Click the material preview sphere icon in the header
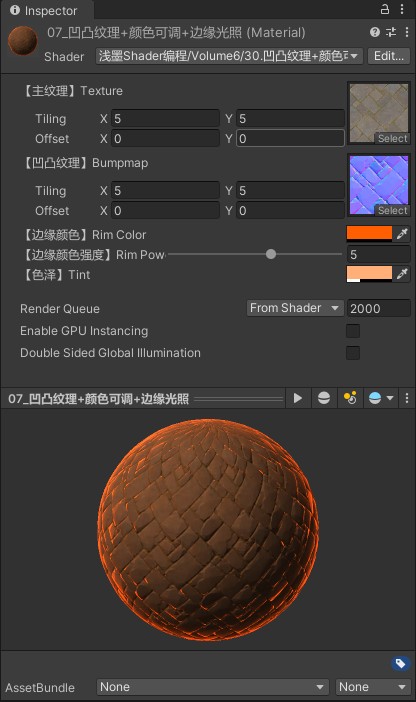The width and height of the screenshot is (416, 702). pyautogui.click(x=22, y=41)
